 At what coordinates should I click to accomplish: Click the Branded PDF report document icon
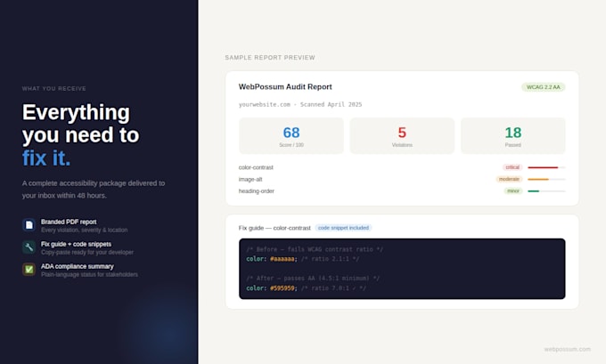29,224
